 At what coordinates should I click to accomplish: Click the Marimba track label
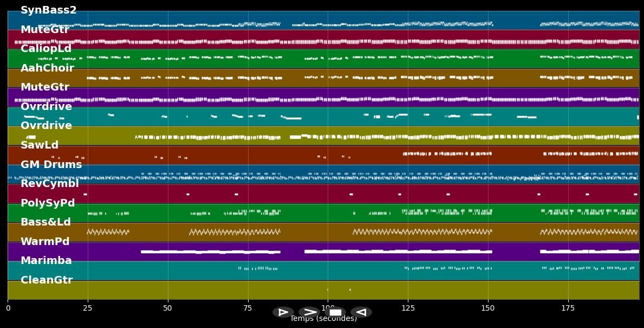coord(46,261)
